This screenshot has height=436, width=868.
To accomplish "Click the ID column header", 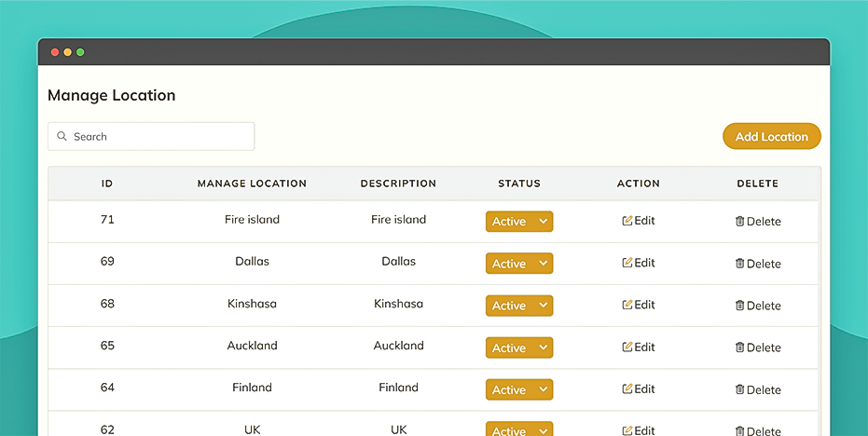I will (x=107, y=184).
